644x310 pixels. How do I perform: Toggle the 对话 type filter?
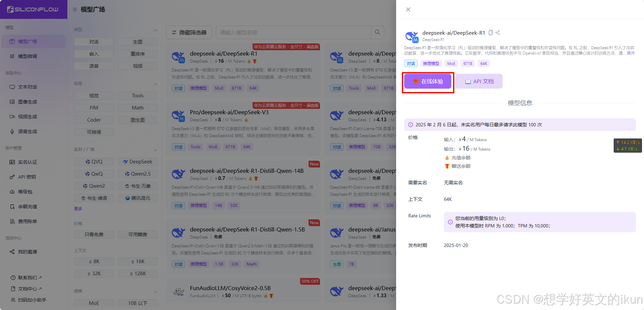tap(94, 42)
